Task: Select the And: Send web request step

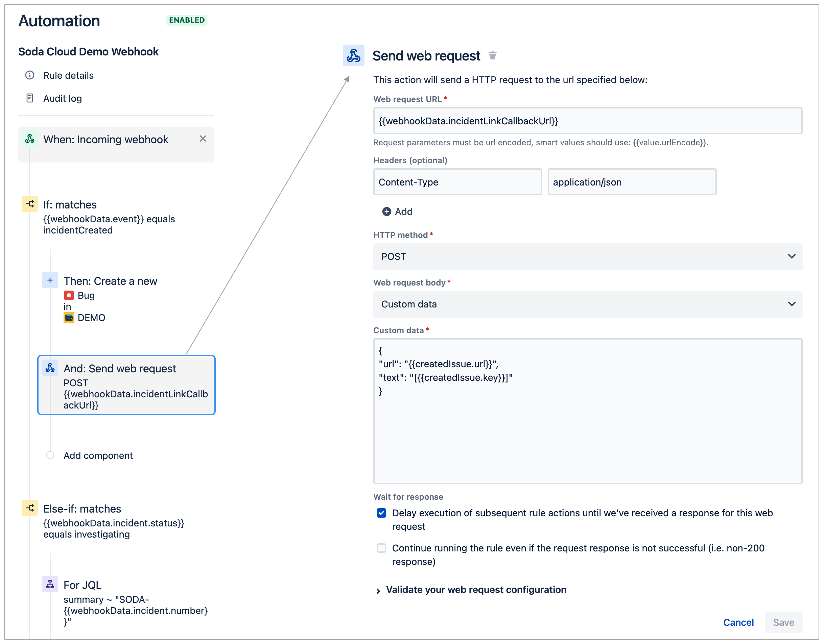Action: pos(126,385)
